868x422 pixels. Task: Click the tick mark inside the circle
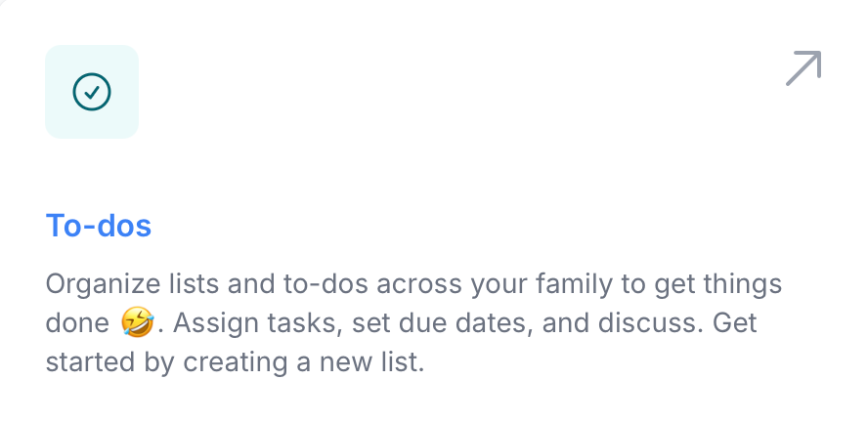tap(92, 92)
